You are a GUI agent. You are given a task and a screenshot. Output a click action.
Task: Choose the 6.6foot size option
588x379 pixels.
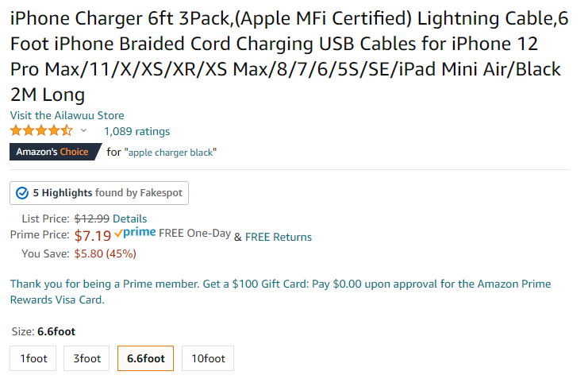coord(145,358)
